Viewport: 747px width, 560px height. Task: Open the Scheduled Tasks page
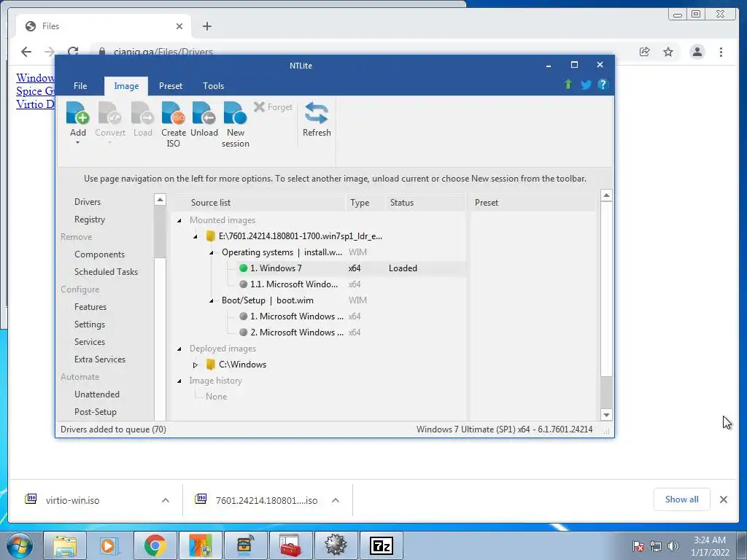click(106, 272)
